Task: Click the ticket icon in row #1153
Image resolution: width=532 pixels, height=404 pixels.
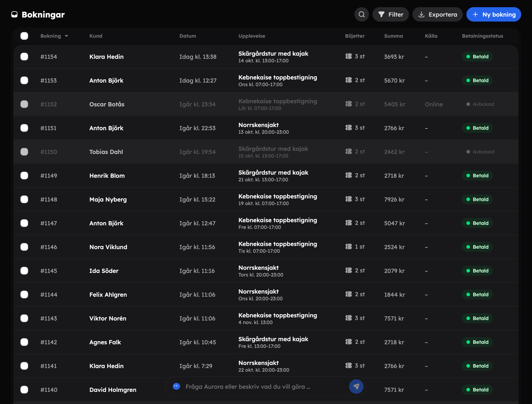Action: coord(348,80)
